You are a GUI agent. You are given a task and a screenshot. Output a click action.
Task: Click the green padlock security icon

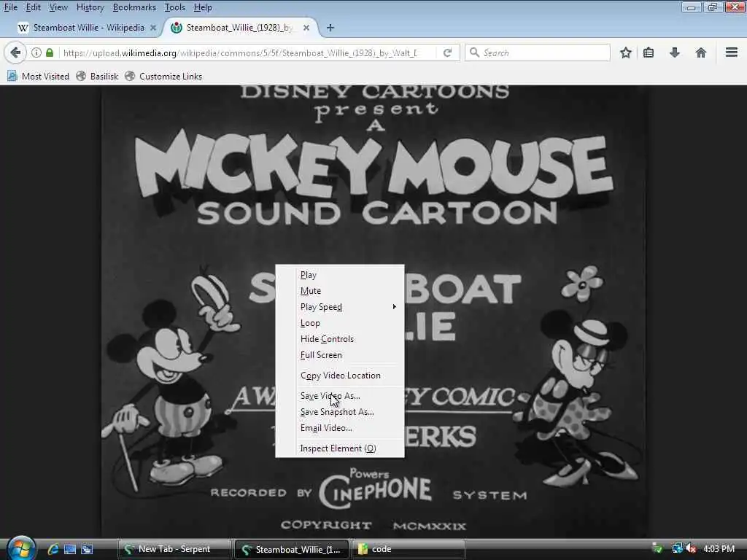coord(50,52)
